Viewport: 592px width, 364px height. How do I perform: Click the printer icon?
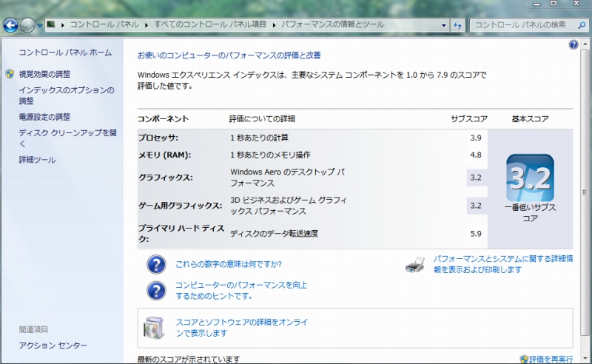414,265
